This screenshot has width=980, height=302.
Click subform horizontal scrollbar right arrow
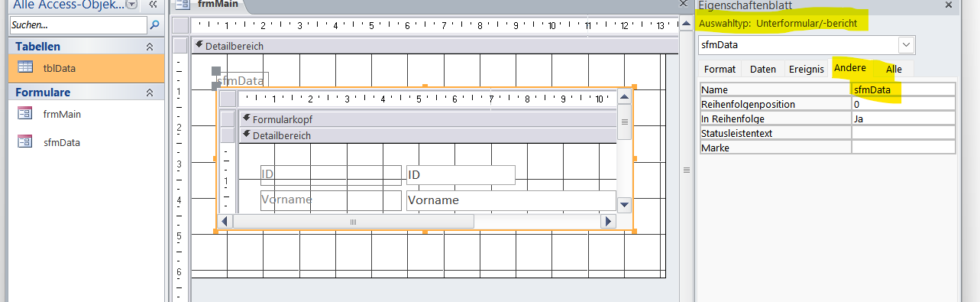click(608, 221)
